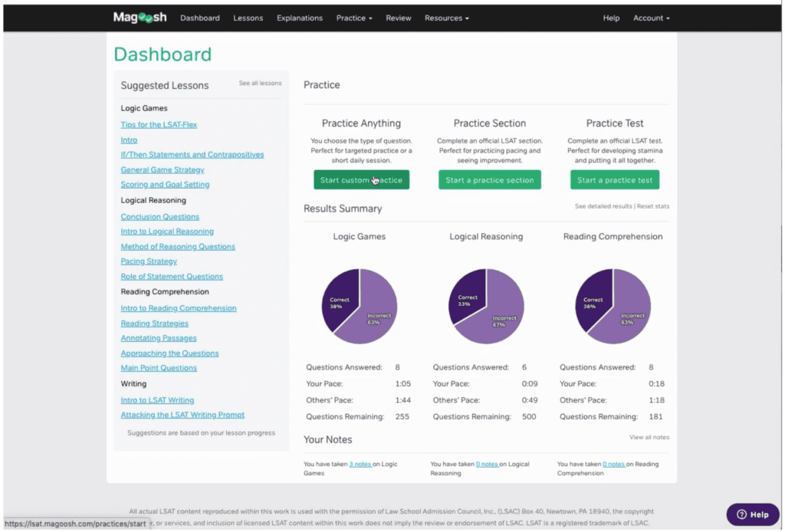Navigate to the Review page
The width and height of the screenshot is (785, 532).
[398, 18]
